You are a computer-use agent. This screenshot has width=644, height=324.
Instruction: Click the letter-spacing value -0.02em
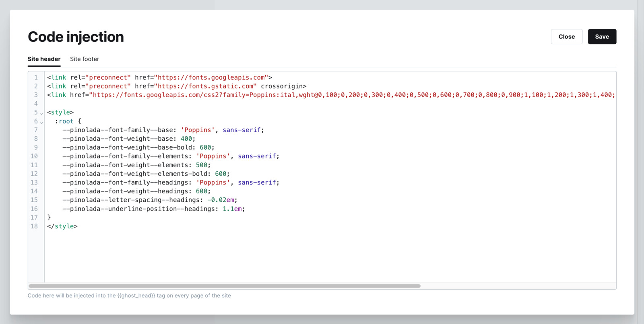221,200
